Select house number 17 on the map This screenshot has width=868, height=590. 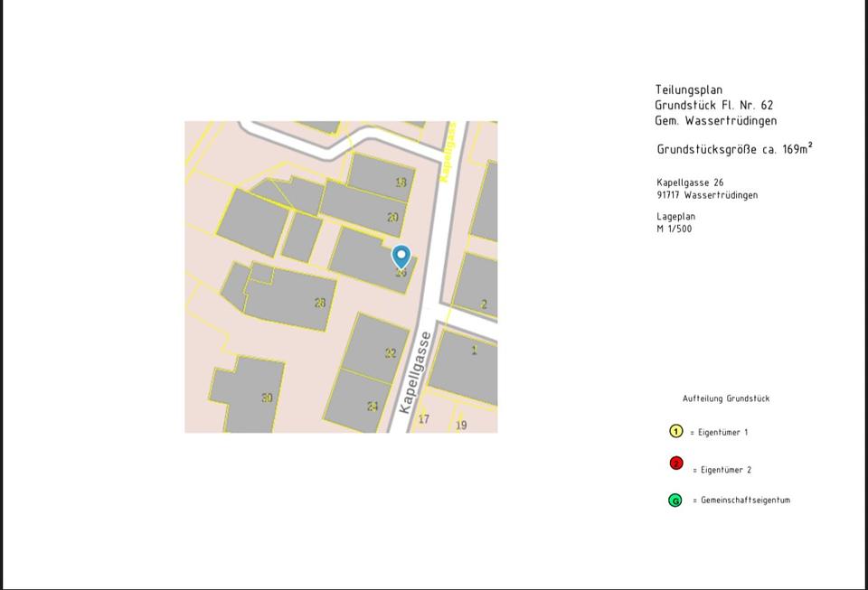pos(424,419)
